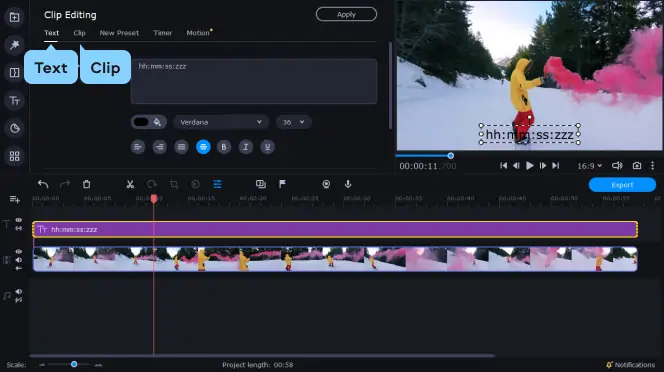Redo the last undone action
This screenshot has width=664, height=372.
65,184
